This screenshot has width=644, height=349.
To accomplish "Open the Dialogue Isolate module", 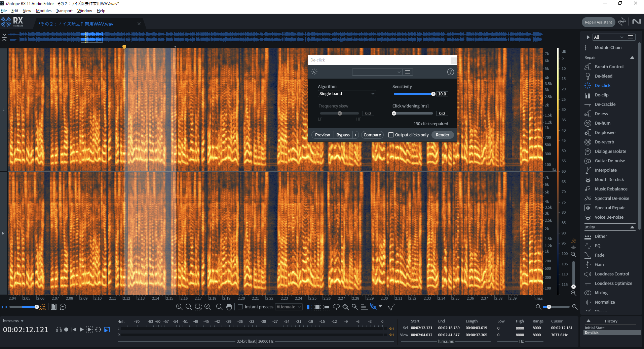I will (x=610, y=151).
